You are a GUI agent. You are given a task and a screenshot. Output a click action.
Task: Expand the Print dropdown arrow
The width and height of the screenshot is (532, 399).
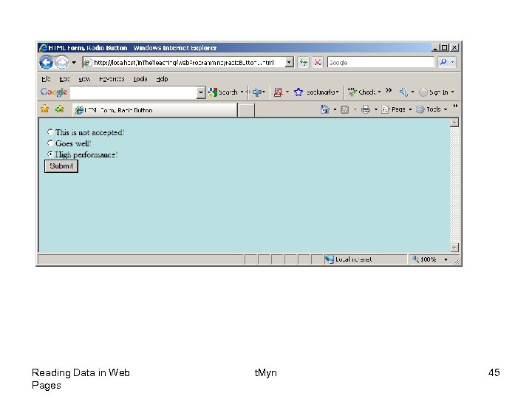376,109
